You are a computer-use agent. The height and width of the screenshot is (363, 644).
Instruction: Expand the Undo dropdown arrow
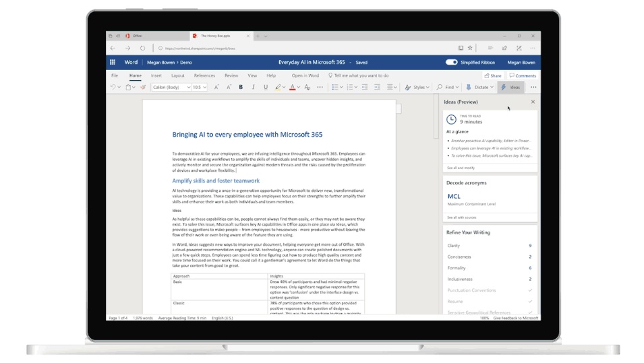click(119, 88)
